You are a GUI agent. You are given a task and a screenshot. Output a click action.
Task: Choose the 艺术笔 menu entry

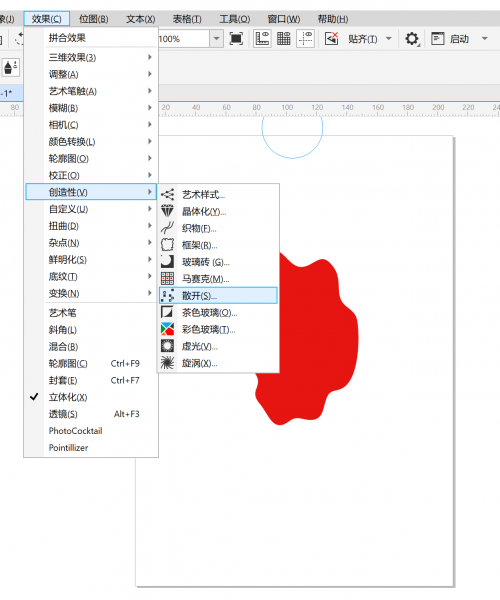point(91,313)
